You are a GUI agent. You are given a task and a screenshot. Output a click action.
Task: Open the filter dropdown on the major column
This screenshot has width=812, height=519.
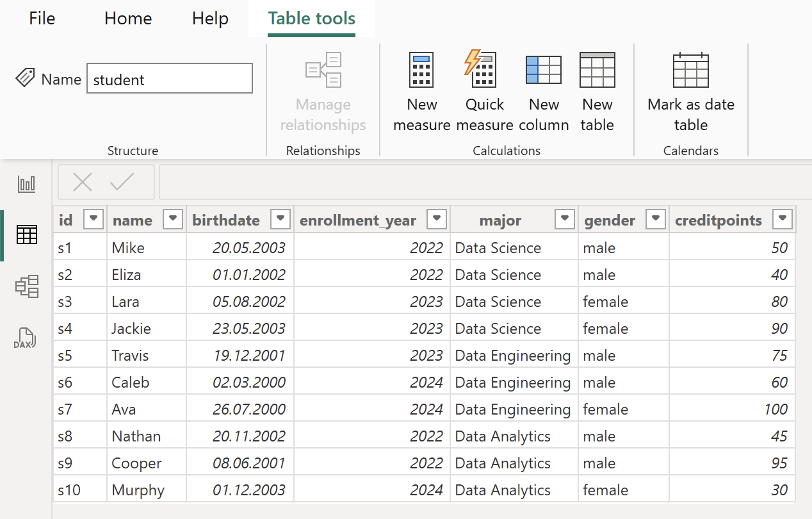click(x=564, y=219)
